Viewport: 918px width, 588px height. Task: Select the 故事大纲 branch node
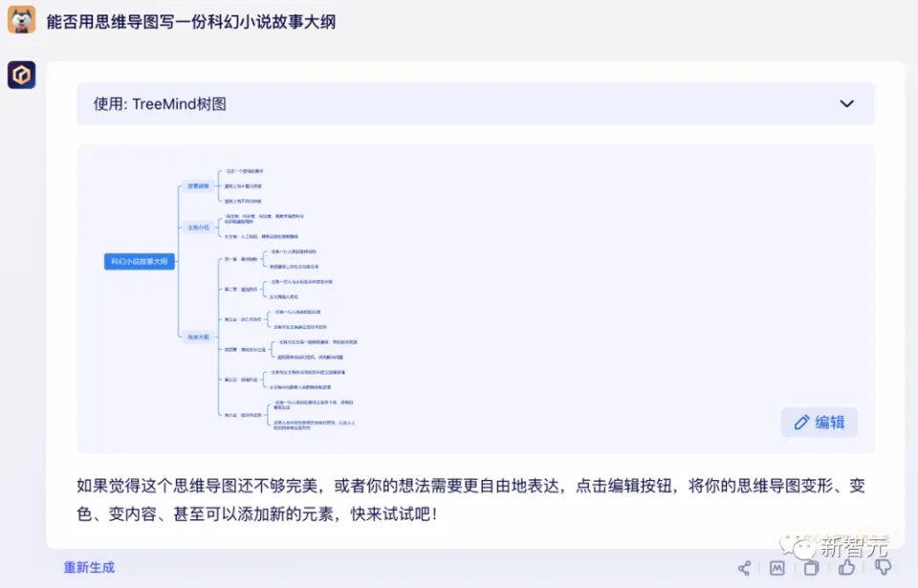click(x=197, y=337)
